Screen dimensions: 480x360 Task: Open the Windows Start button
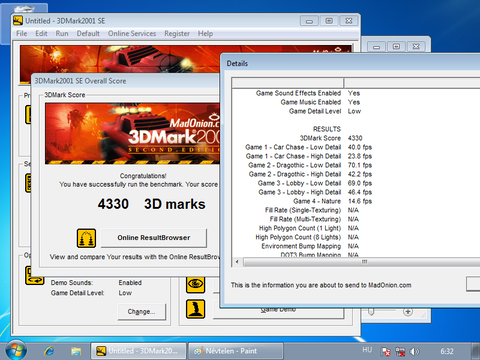click(15, 351)
